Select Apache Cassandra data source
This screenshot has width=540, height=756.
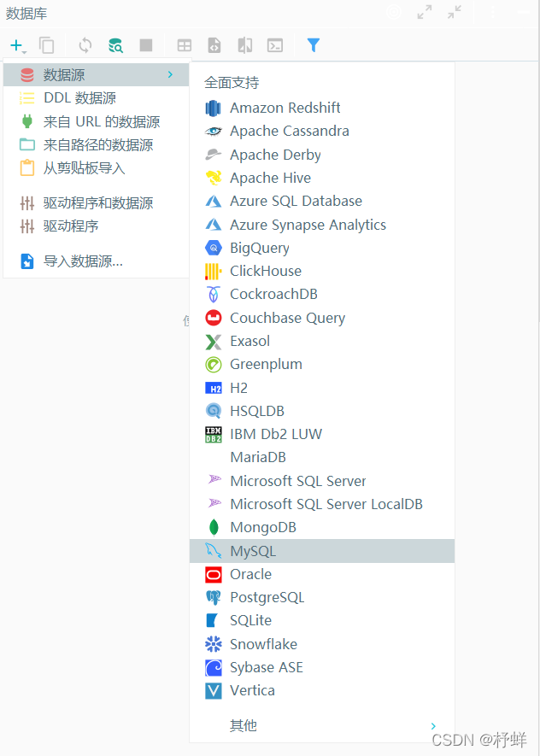[322, 131]
